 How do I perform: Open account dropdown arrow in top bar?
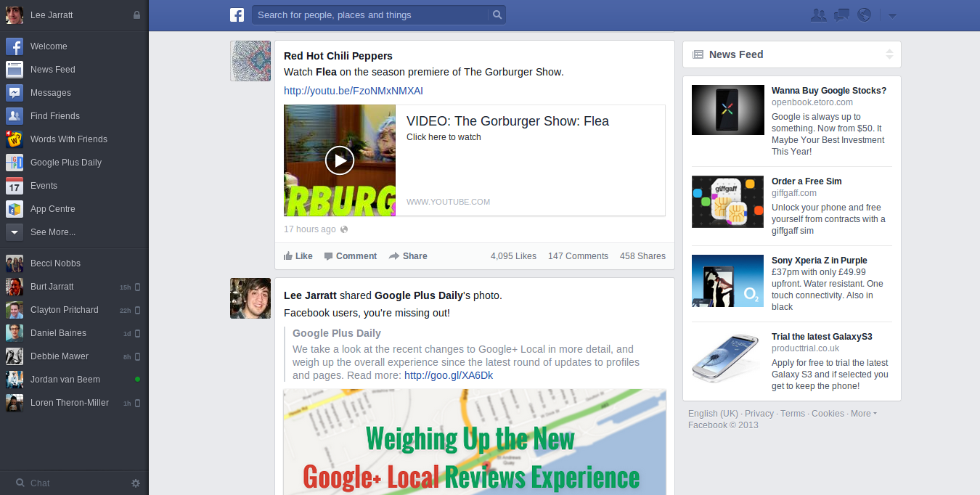pyautogui.click(x=892, y=15)
